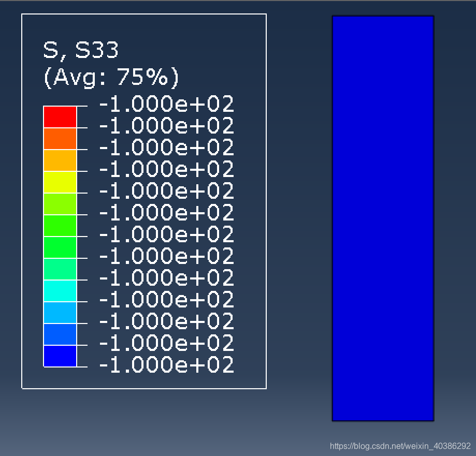Screen dimensions: 476x456
Task: Click the topmost legend value label
Action: 166,104
